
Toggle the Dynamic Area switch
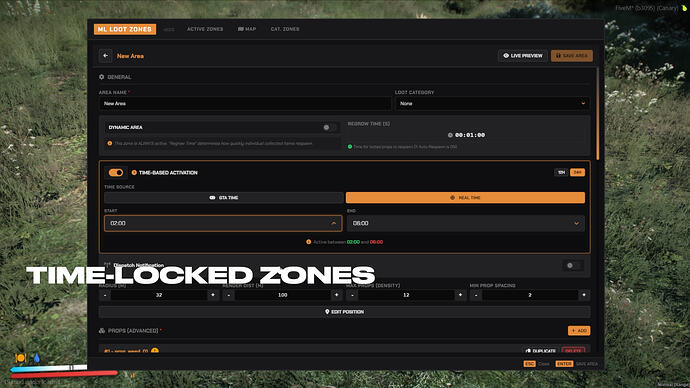[329, 128]
